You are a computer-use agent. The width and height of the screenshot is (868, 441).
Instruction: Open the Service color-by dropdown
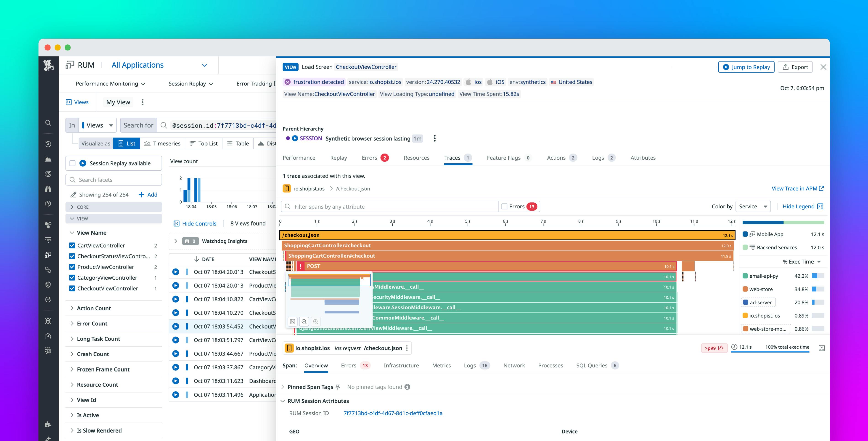pyautogui.click(x=753, y=206)
